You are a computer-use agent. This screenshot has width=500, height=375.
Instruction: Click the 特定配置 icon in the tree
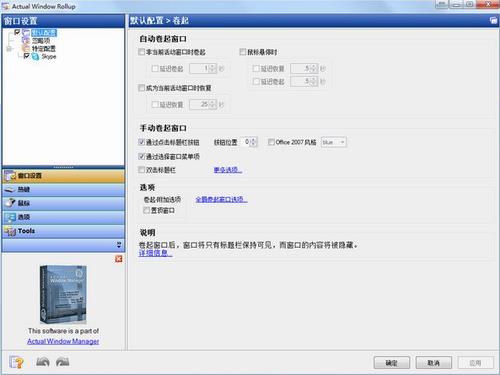tap(26, 49)
